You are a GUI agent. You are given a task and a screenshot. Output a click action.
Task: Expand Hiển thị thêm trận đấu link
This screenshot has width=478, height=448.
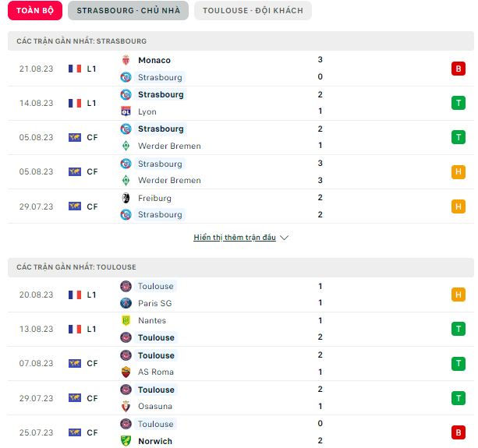pos(235,238)
